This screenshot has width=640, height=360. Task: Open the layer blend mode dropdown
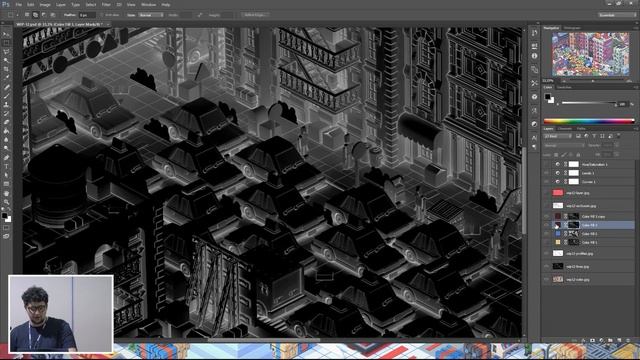point(564,145)
